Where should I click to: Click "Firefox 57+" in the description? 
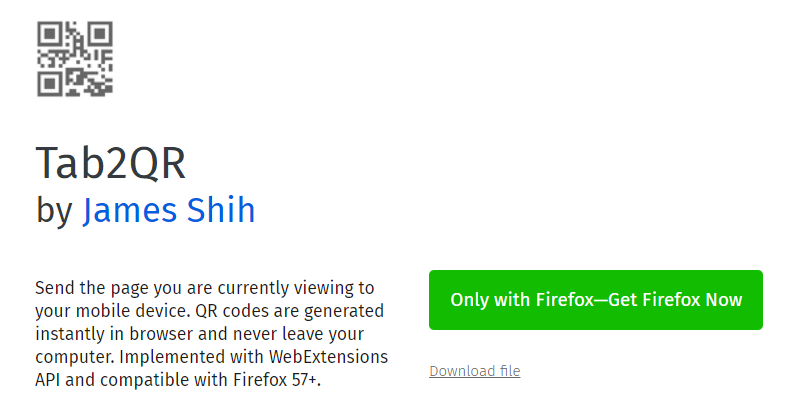click(x=277, y=380)
